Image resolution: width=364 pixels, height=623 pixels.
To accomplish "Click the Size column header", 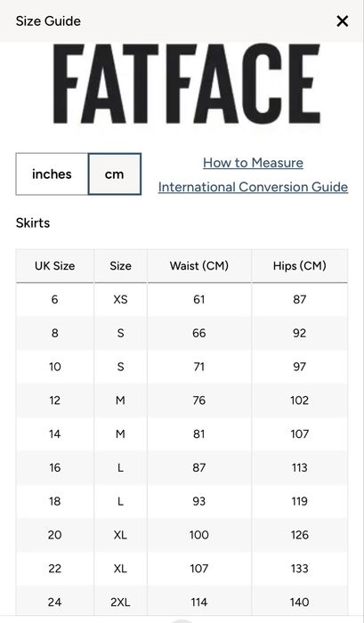I will [x=120, y=266].
